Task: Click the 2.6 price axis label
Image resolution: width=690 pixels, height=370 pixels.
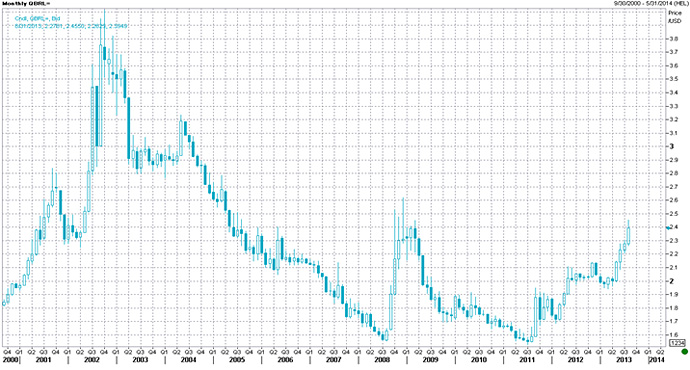Action: (x=673, y=200)
